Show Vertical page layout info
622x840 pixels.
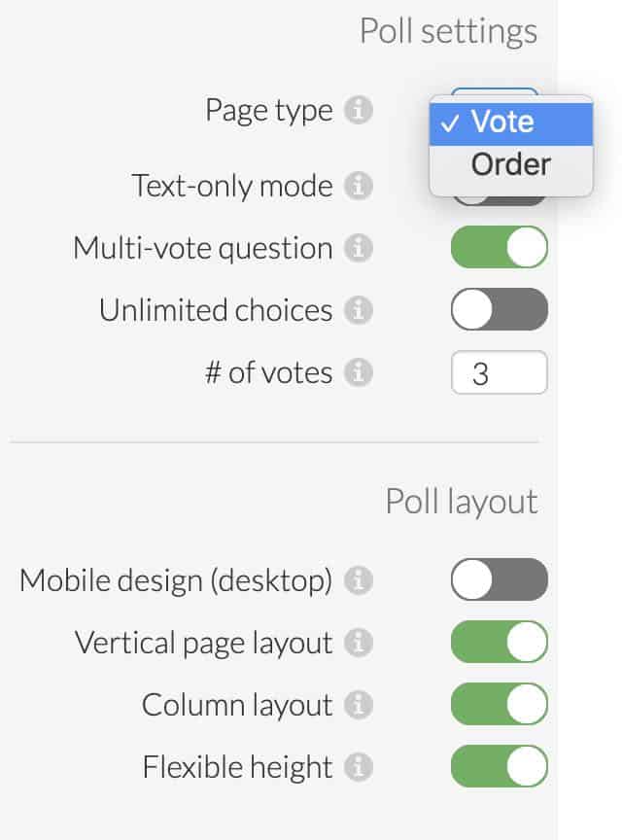point(359,643)
